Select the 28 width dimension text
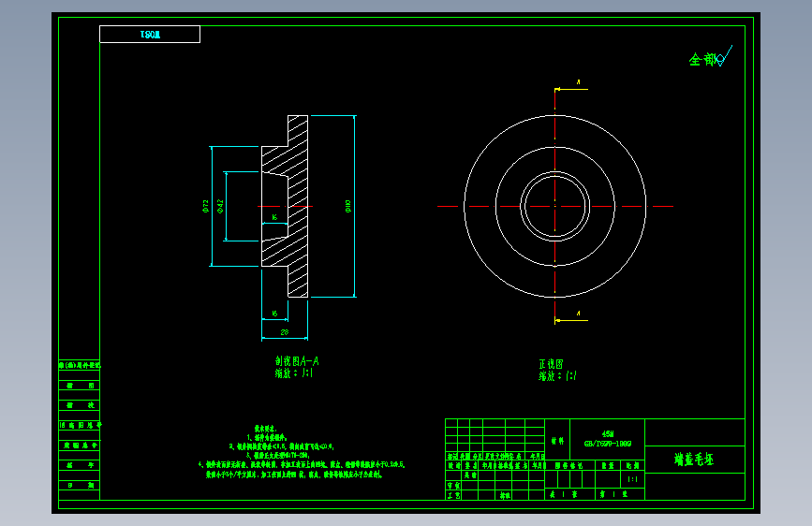This screenshot has width=812, height=526. [x=285, y=332]
